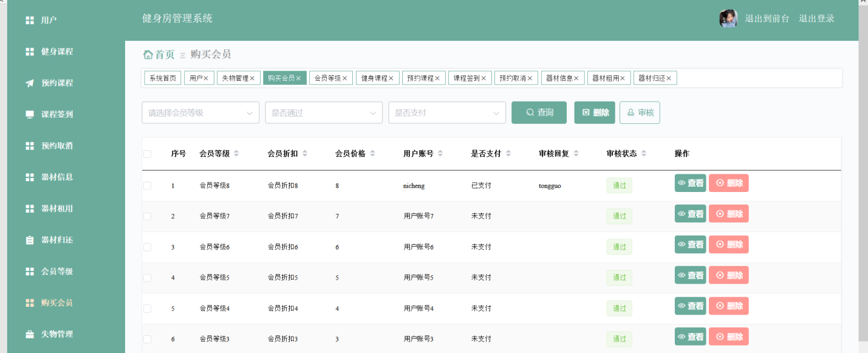Check the checkbox for row 1 nicheng
The image size is (868, 353).
[147, 185]
